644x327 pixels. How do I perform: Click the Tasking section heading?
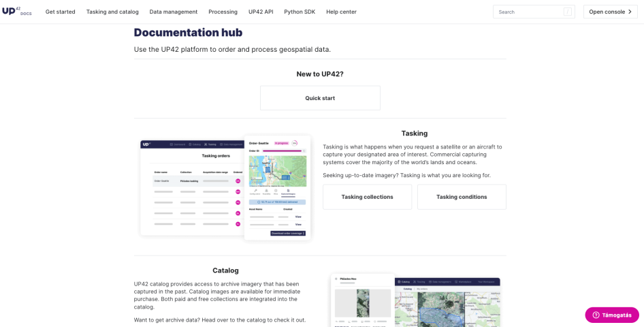[x=415, y=134]
